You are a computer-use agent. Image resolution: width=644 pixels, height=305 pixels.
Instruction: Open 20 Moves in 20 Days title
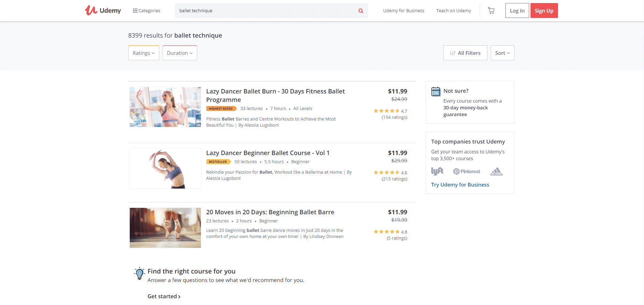(x=270, y=212)
